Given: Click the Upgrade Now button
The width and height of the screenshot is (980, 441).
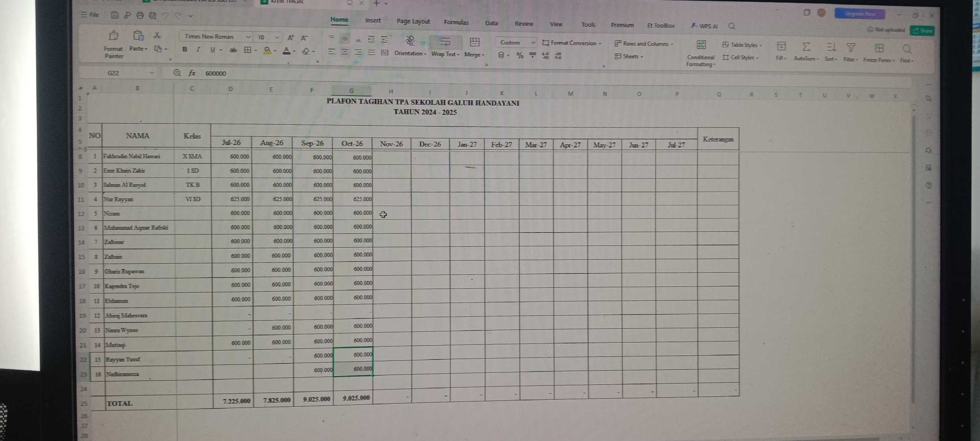Looking at the screenshot, I should [x=860, y=14].
